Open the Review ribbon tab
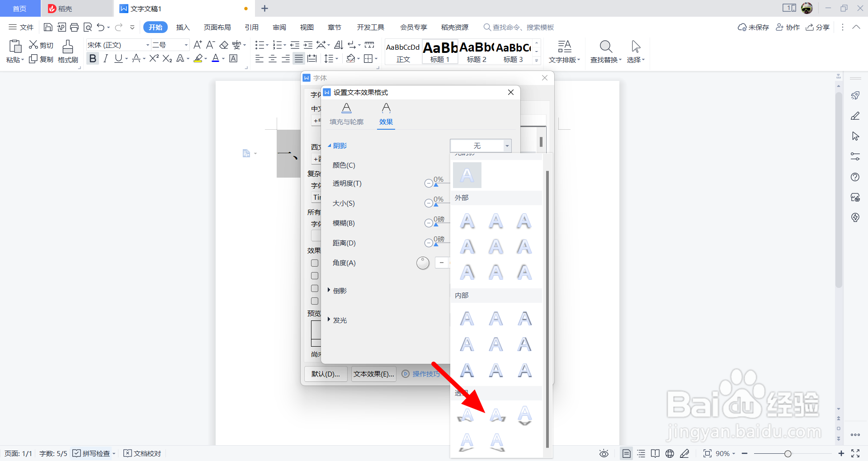This screenshot has height=461, width=868. click(x=279, y=28)
